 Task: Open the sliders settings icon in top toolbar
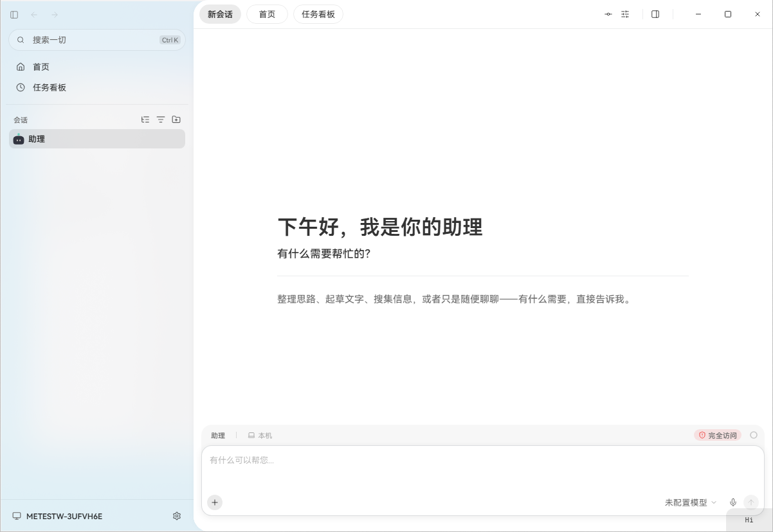point(625,14)
